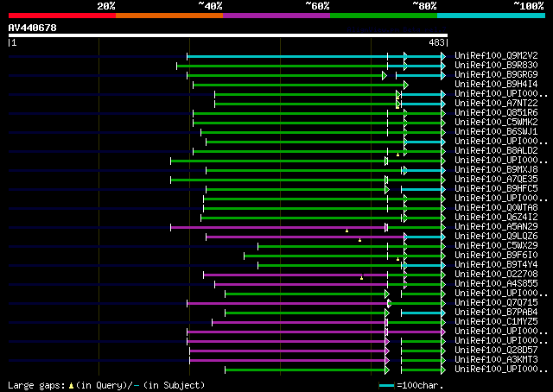Screen dimensions: 553x392
Task: Open hit UniRef100_Q851R6
Action: [496, 113]
